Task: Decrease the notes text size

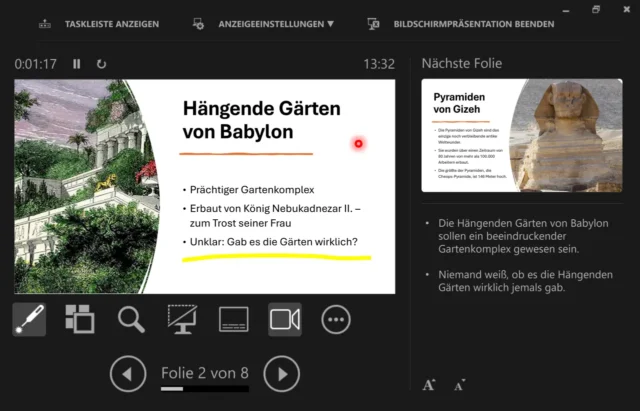Action: 460,385
